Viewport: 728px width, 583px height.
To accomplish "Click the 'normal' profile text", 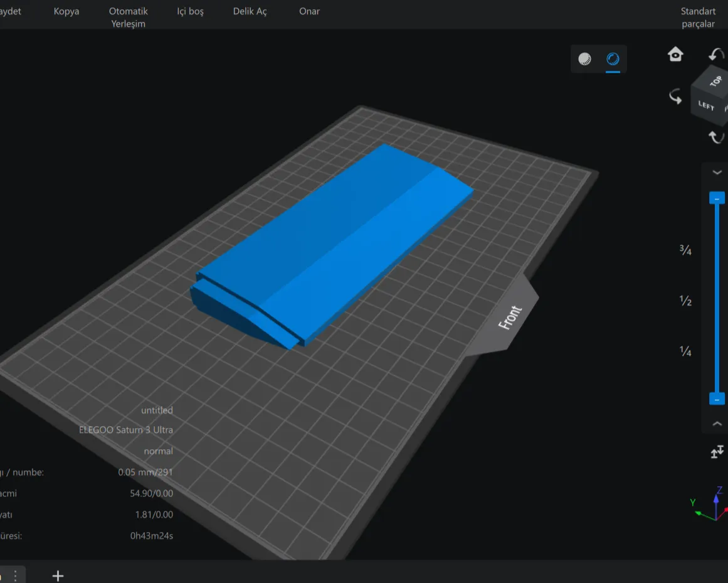I will coord(158,451).
